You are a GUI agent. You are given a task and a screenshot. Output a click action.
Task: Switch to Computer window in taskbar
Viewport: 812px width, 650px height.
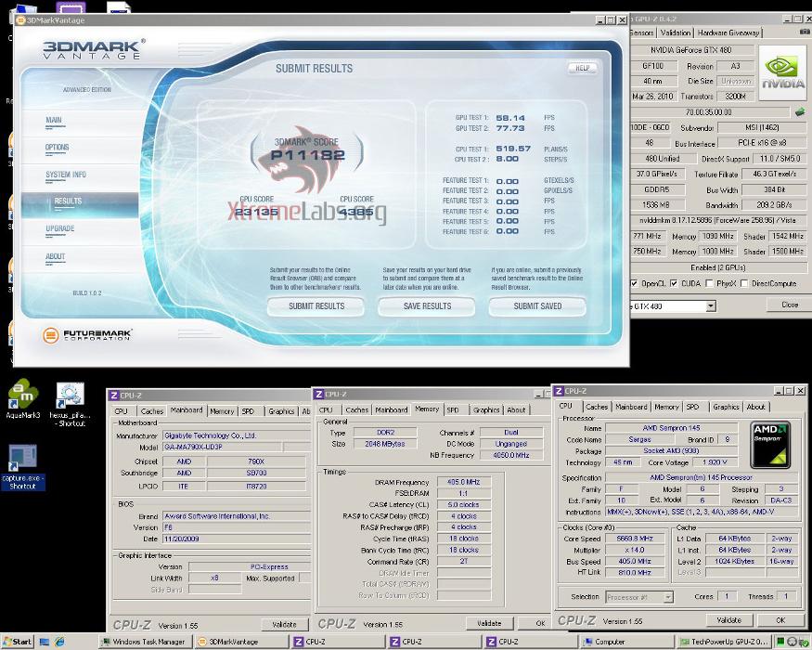coord(627,642)
